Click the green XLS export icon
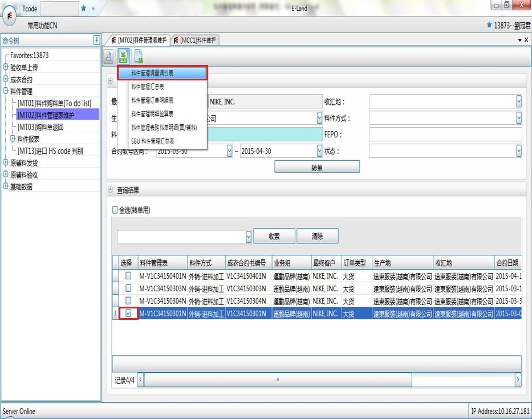 (x=123, y=56)
